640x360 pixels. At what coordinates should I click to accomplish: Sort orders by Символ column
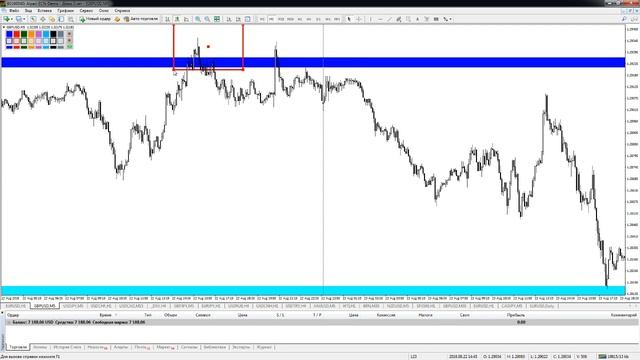pyautogui.click(x=203, y=315)
